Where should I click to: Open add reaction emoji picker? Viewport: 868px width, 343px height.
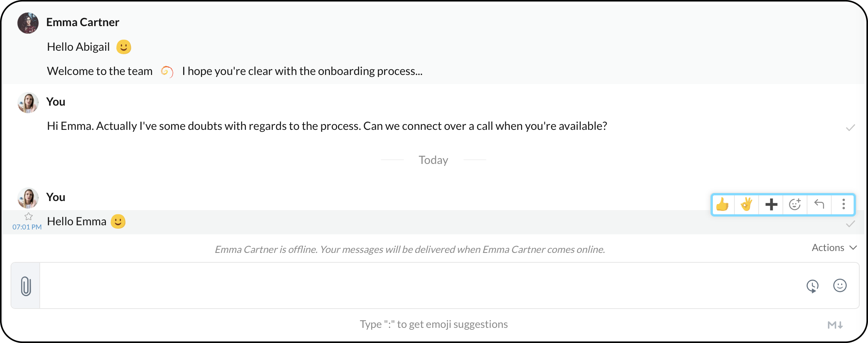pyautogui.click(x=795, y=204)
